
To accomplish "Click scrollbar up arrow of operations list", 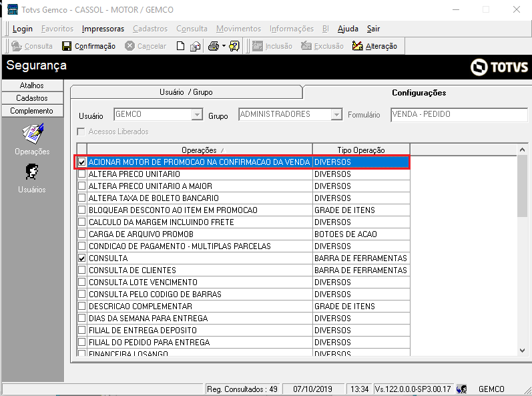I will click(x=522, y=150).
